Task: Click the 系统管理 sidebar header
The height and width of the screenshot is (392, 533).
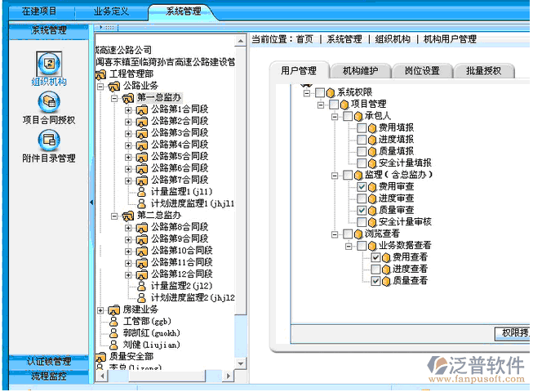Action: [x=49, y=30]
